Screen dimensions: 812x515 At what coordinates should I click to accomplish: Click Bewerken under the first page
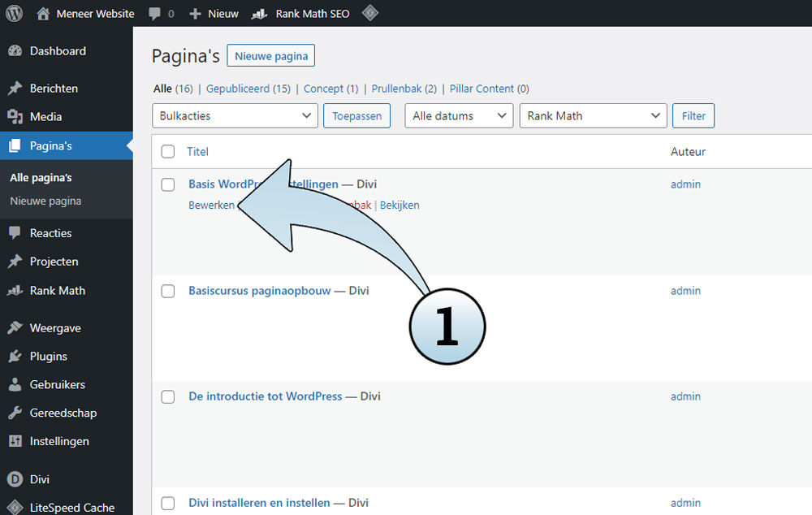[x=211, y=206]
